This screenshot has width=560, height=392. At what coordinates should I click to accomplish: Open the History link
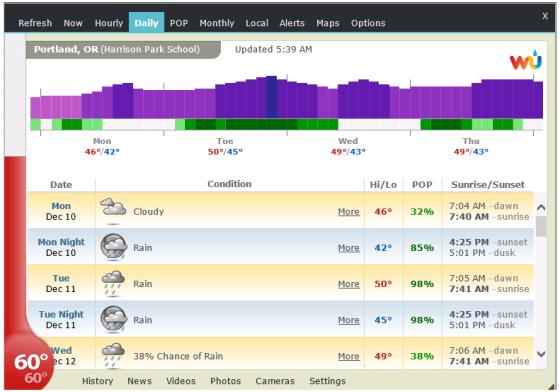[98, 381]
